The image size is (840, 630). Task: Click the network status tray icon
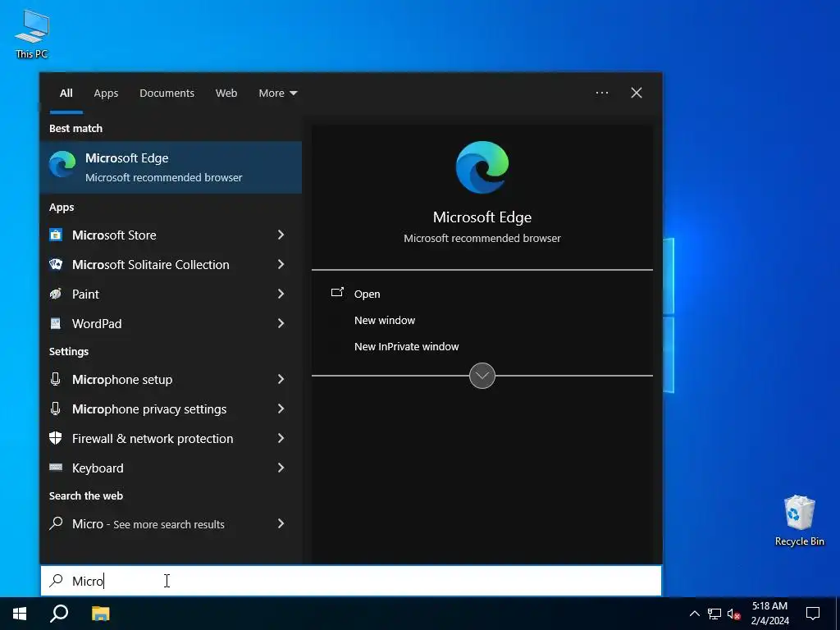(x=714, y=614)
